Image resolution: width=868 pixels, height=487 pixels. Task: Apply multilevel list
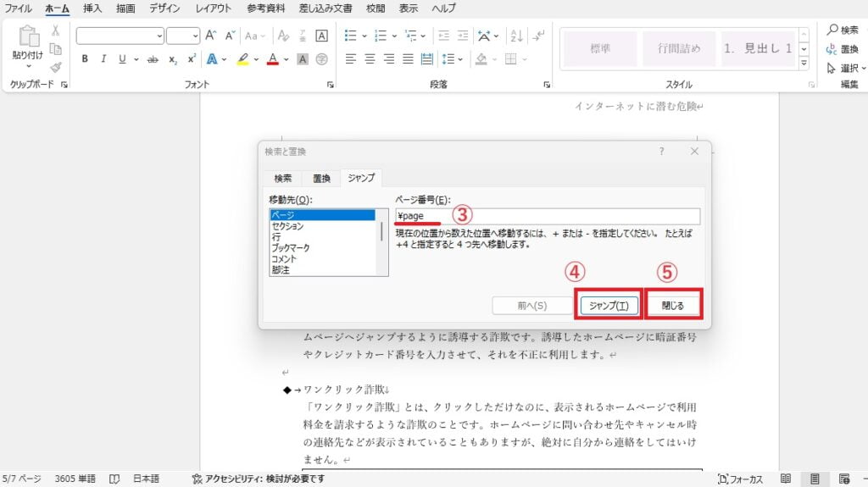coord(411,36)
